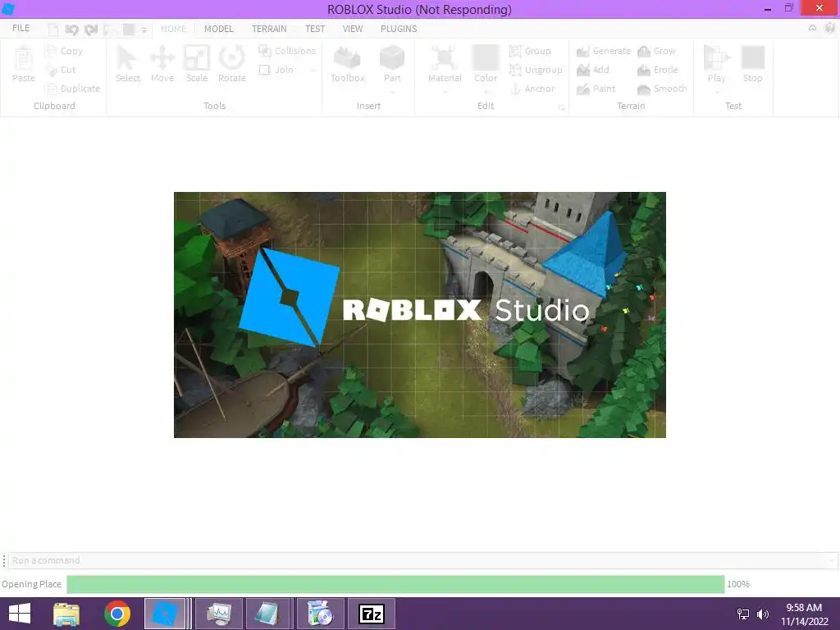Switch to the PLUGINS tab
The height and width of the screenshot is (630, 840).
coord(399,29)
